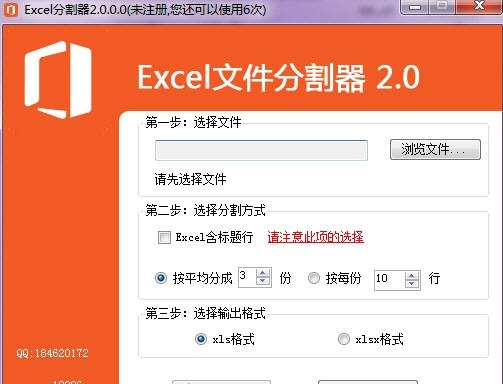Close the Excel分割器 window

[x=479, y=6]
